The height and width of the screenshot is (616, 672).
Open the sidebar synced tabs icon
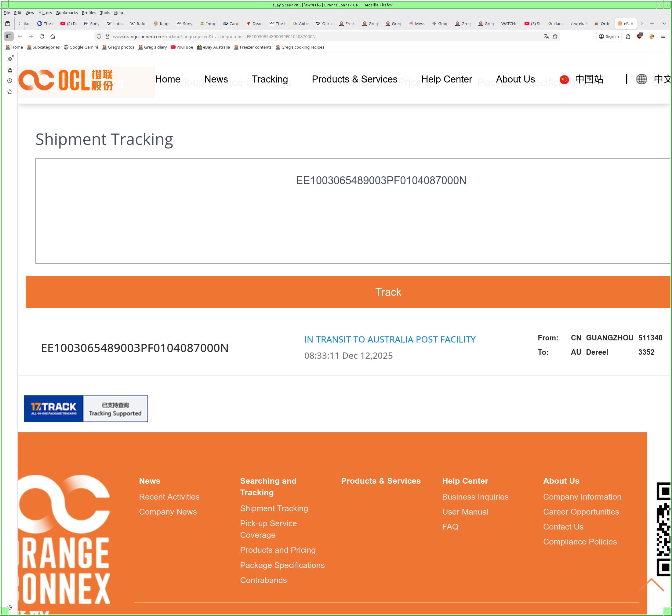tap(10, 70)
